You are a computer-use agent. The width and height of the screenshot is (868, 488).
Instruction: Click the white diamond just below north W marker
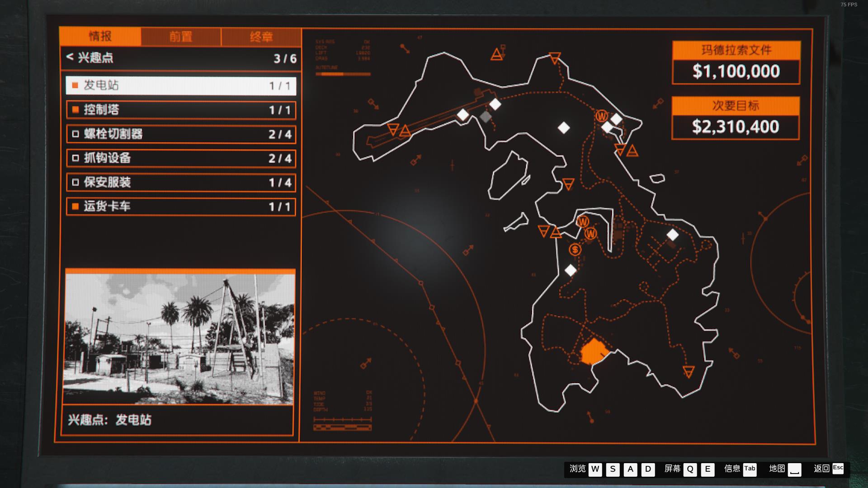[607, 127]
